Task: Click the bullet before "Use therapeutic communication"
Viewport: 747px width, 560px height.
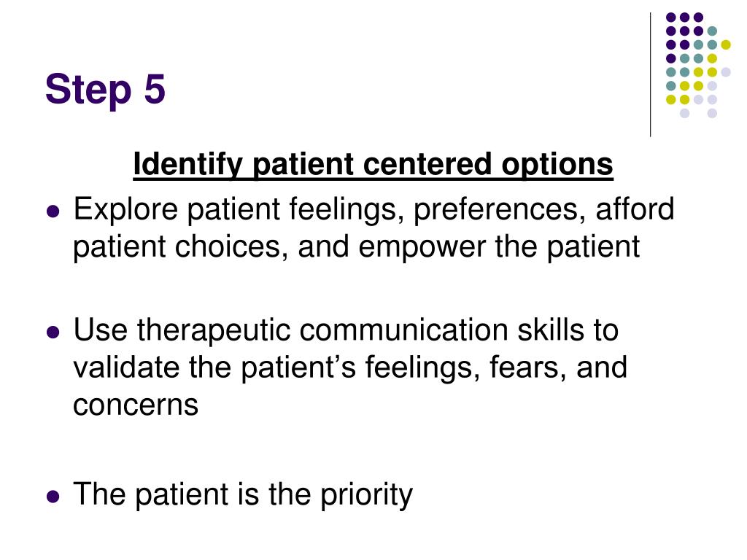Action: tap(53, 332)
